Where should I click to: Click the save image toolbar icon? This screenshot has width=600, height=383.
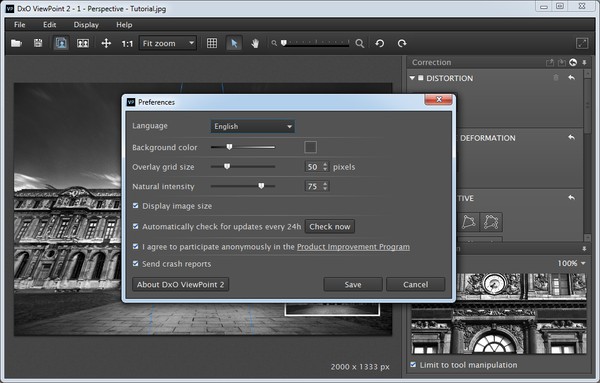[38, 43]
